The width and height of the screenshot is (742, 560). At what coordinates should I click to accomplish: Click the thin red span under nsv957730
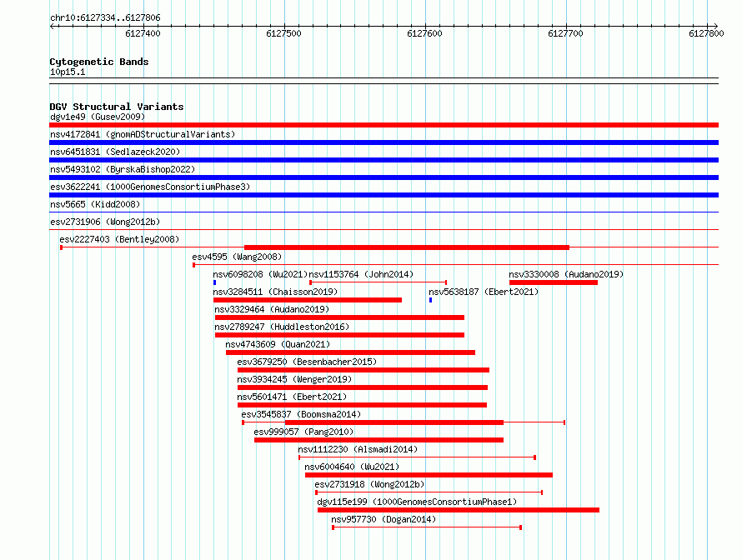[427, 527]
